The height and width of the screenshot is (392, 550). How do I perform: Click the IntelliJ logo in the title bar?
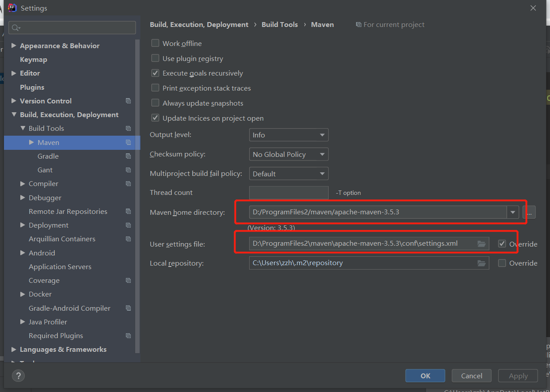(x=12, y=8)
